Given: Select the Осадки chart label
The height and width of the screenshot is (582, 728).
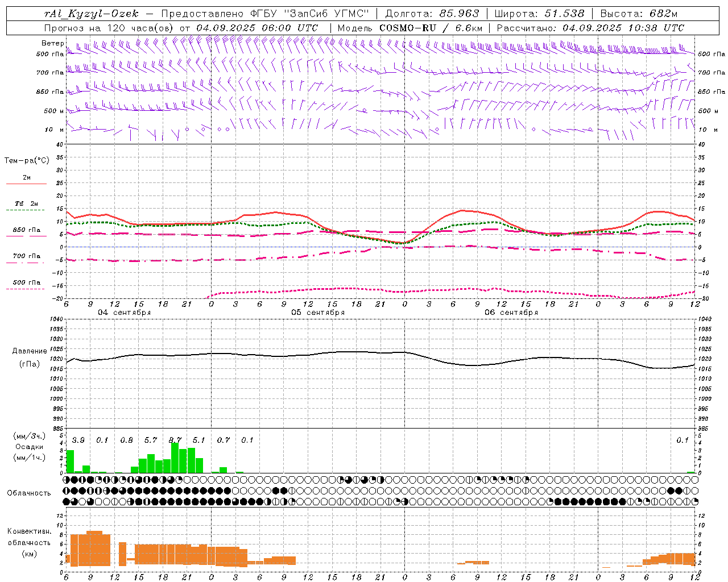Looking at the screenshot, I should (x=28, y=447).
